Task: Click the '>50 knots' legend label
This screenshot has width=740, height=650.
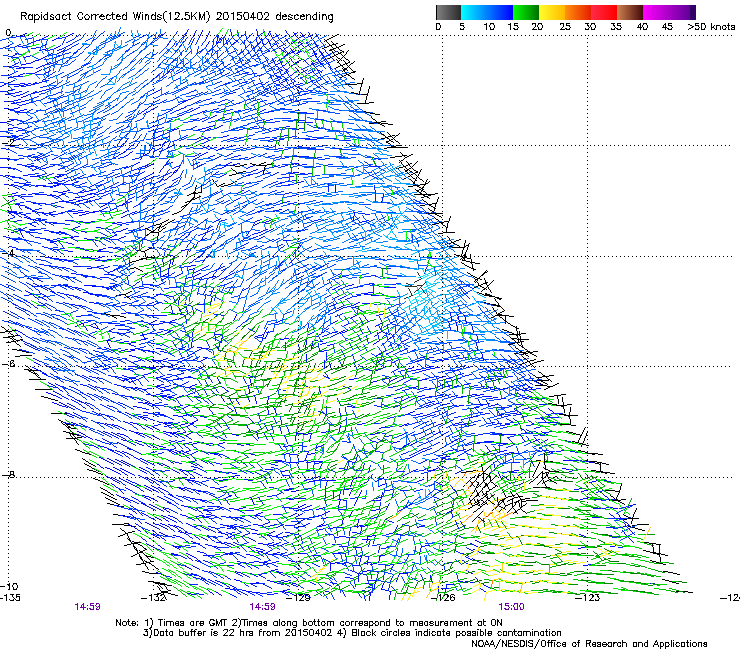Action: 711,27
